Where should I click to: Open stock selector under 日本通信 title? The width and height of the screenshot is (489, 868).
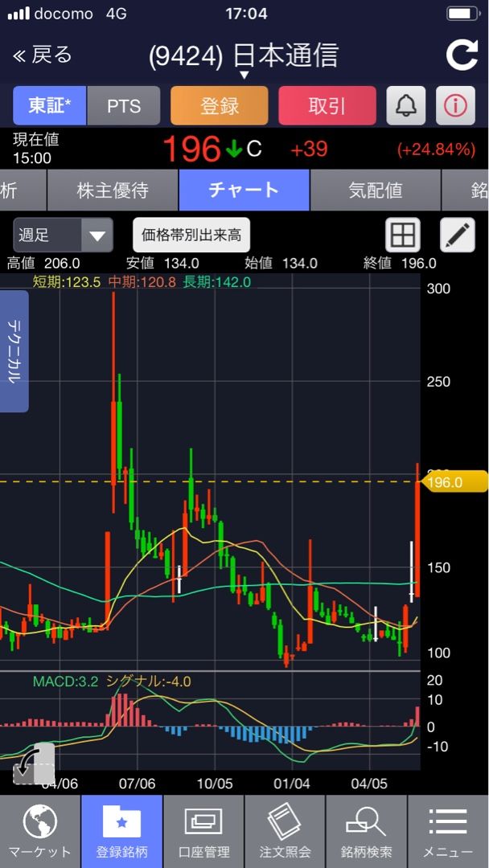point(244,76)
